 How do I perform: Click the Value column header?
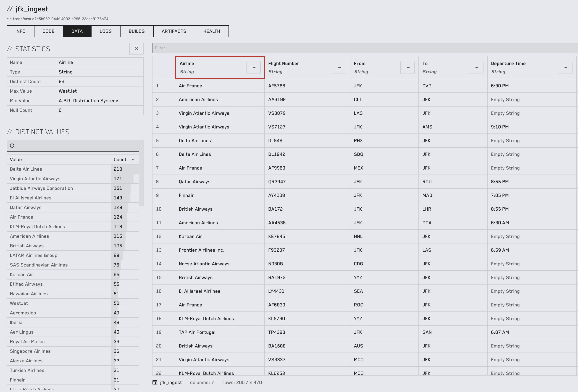(59, 159)
